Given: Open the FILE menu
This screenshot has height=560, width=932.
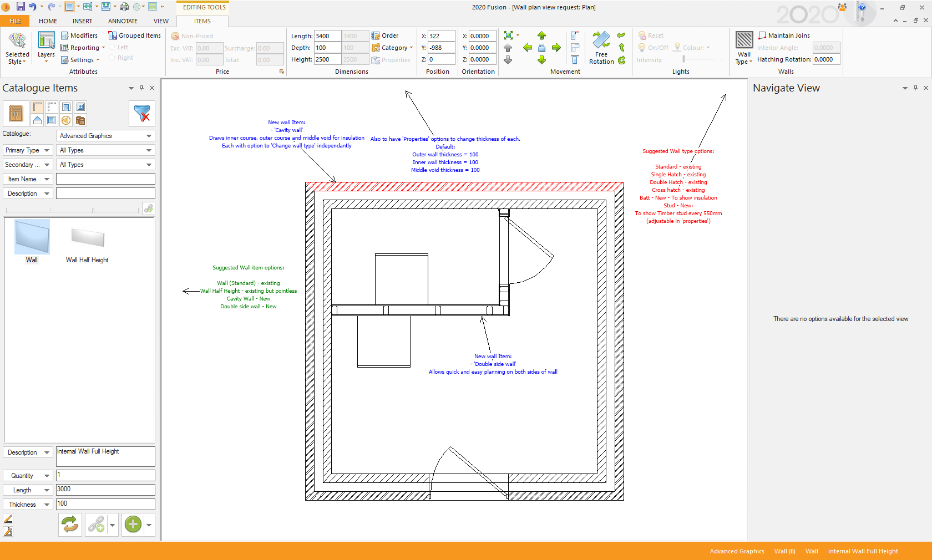Looking at the screenshot, I should 15,21.
